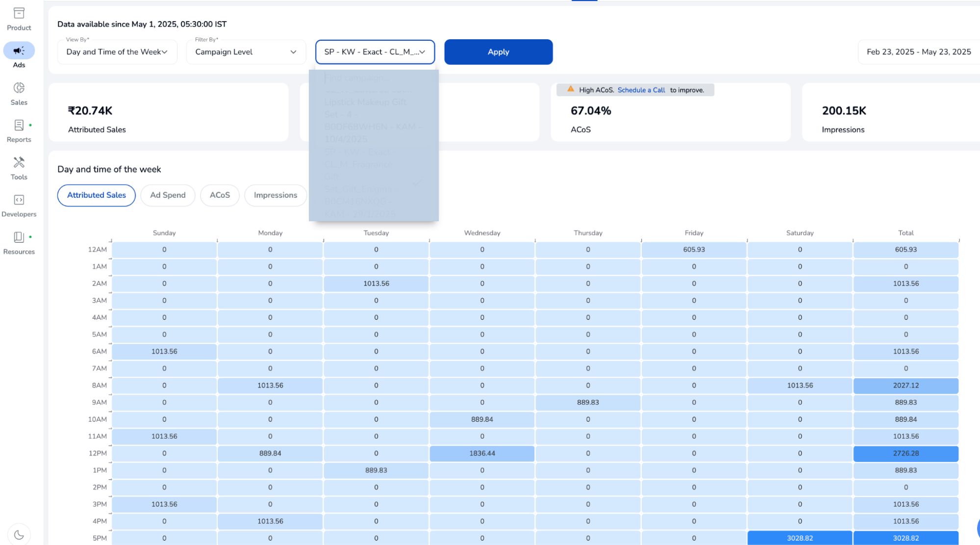Toggle dark mode moon icon
This screenshot has height=545, width=980.
pos(19,535)
